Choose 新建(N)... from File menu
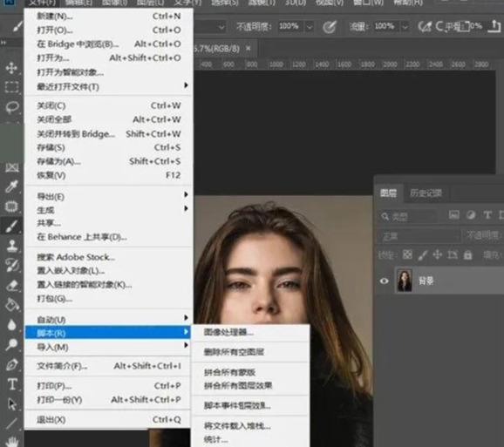This screenshot has width=504, height=447. [x=109, y=16]
